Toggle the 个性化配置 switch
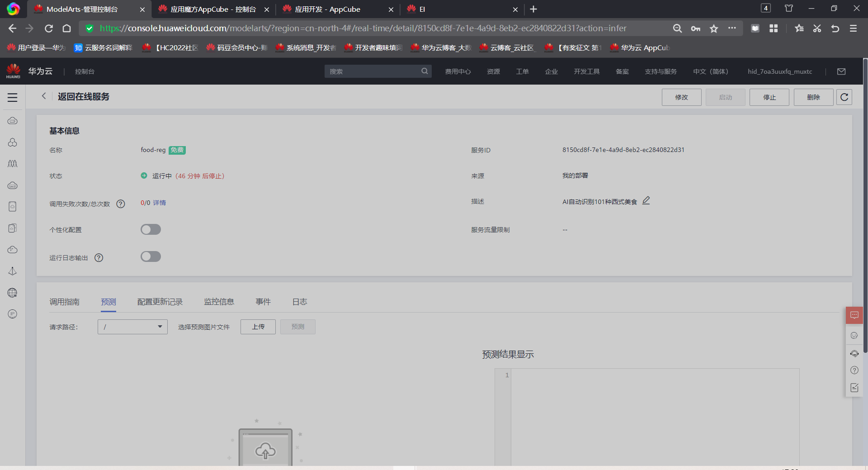 [x=151, y=229]
